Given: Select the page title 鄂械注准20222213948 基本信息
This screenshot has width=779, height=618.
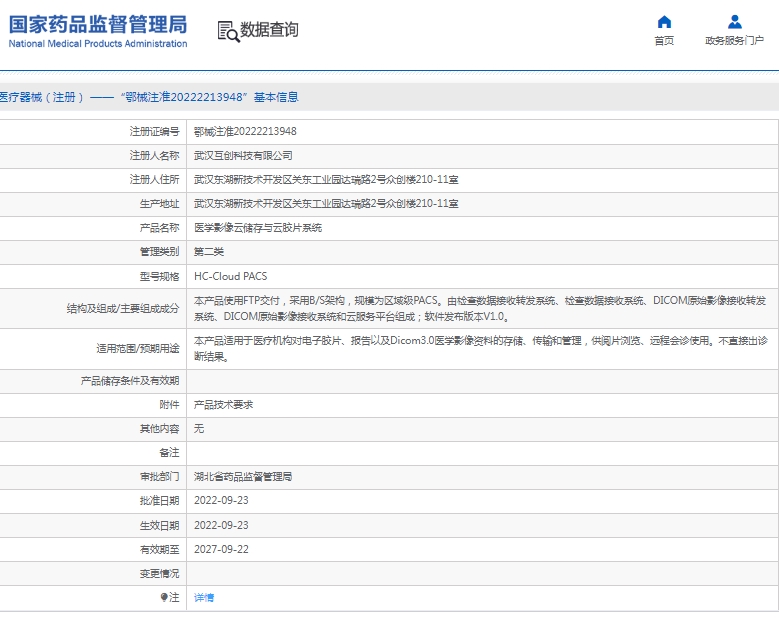Looking at the screenshot, I should coord(209,97).
